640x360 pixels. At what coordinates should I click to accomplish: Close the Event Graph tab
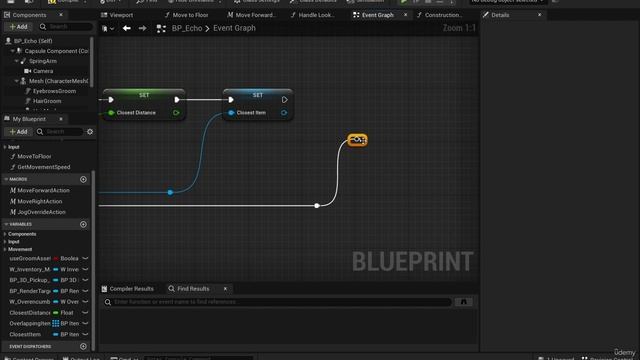click(x=405, y=15)
